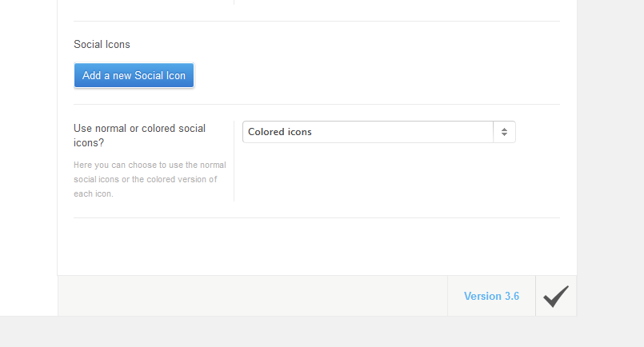Image resolution: width=644 pixels, height=347 pixels.
Task: Click the vertical separator beside the icons description
Action: click(x=234, y=161)
